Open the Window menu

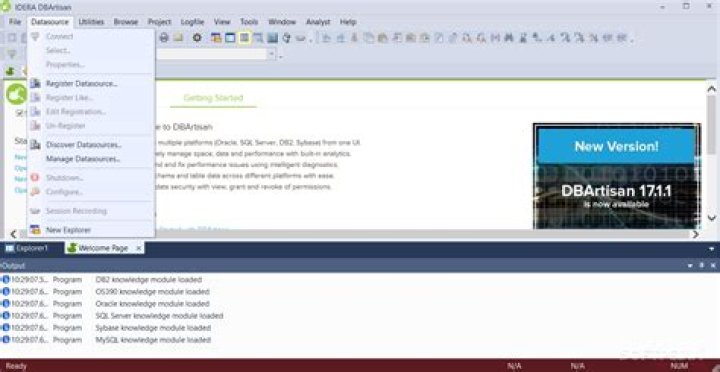pos(282,22)
